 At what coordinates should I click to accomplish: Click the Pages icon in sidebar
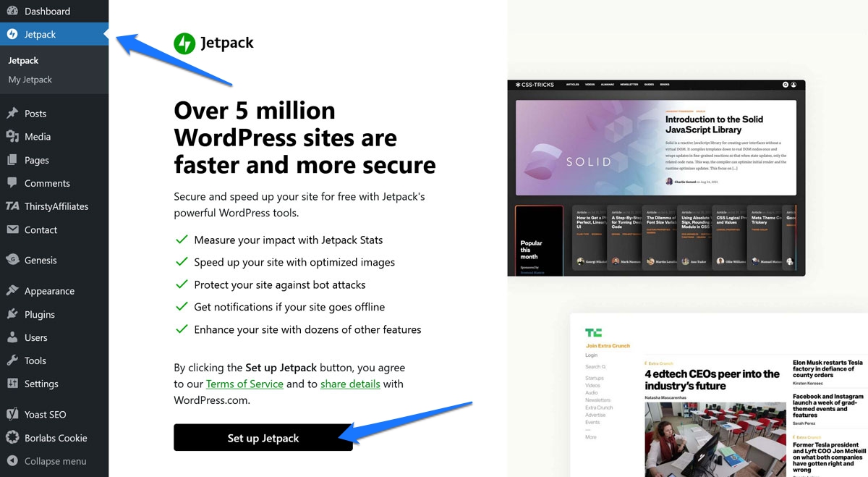click(12, 160)
